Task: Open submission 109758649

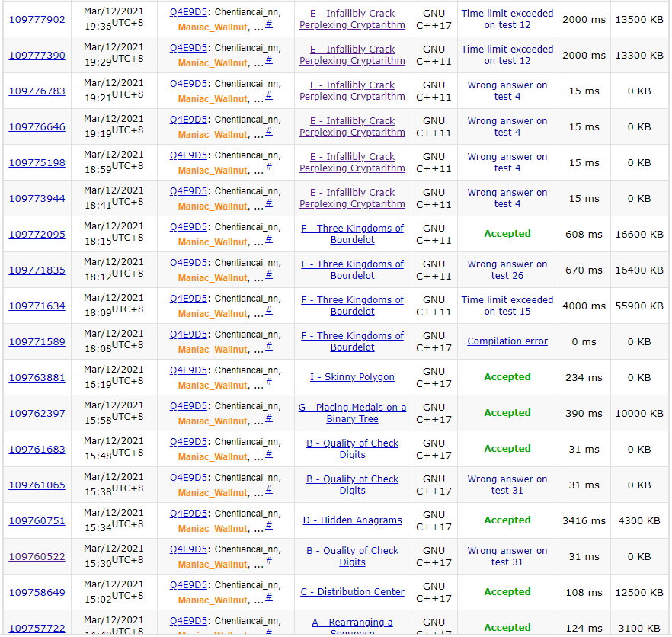Action: (37, 592)
